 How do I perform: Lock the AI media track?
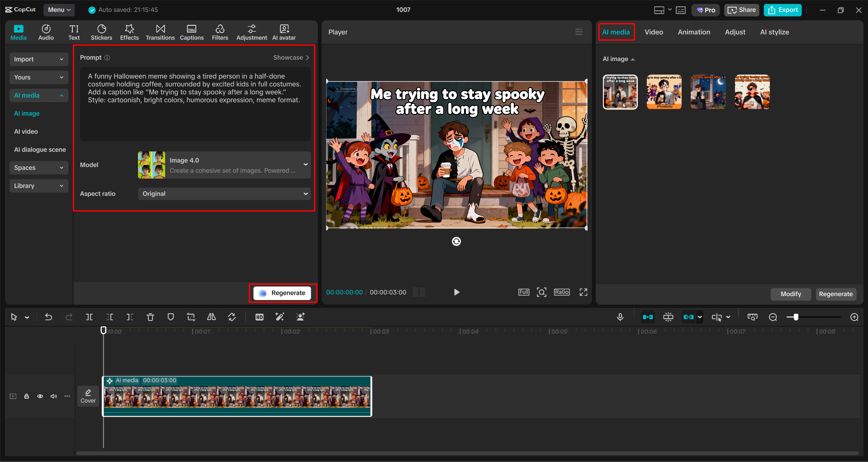coord(26,396)
